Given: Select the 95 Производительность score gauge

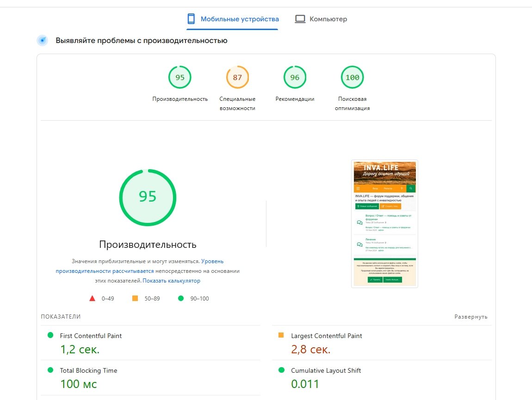Looking at the screenshot, I should pos(180,78).
